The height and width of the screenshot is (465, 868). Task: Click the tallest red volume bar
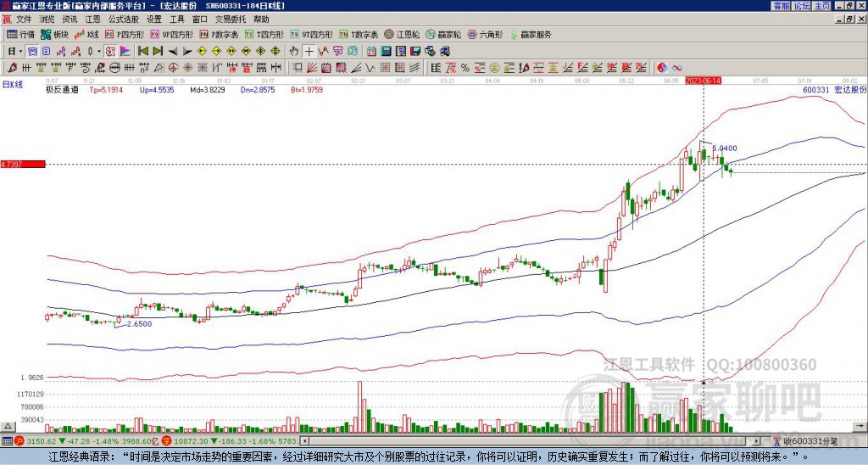[x=359, y=406]
